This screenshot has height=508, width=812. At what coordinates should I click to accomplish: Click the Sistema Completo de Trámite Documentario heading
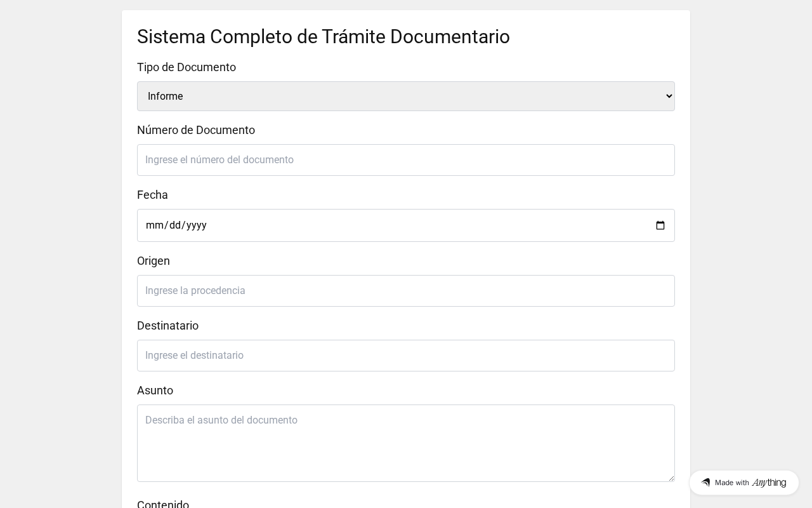click(x=324, y=37)
